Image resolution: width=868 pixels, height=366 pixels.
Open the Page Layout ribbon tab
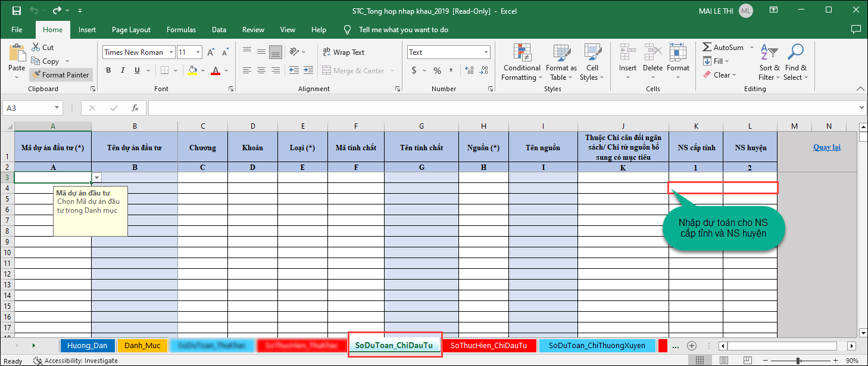[131, 30]
